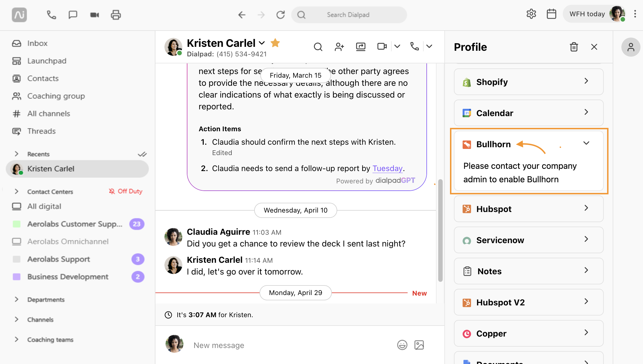Go forward with the right arrow

(x=261, y=15)
